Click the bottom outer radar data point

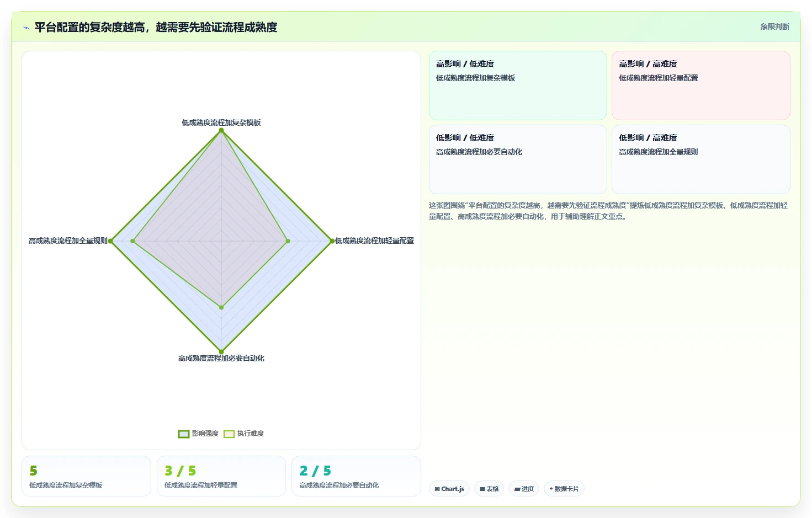pyautogui.click(x=221, y=351)
